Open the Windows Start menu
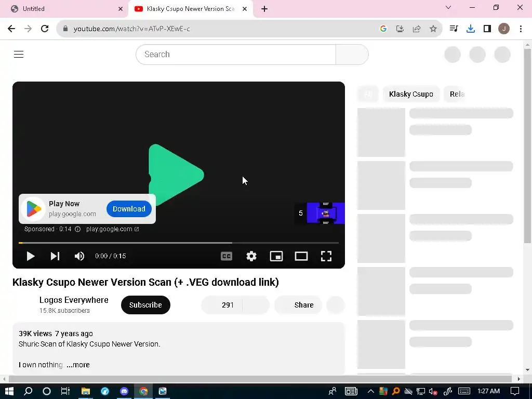Viewport: 532px width, 399px height. tap(9, 391)
